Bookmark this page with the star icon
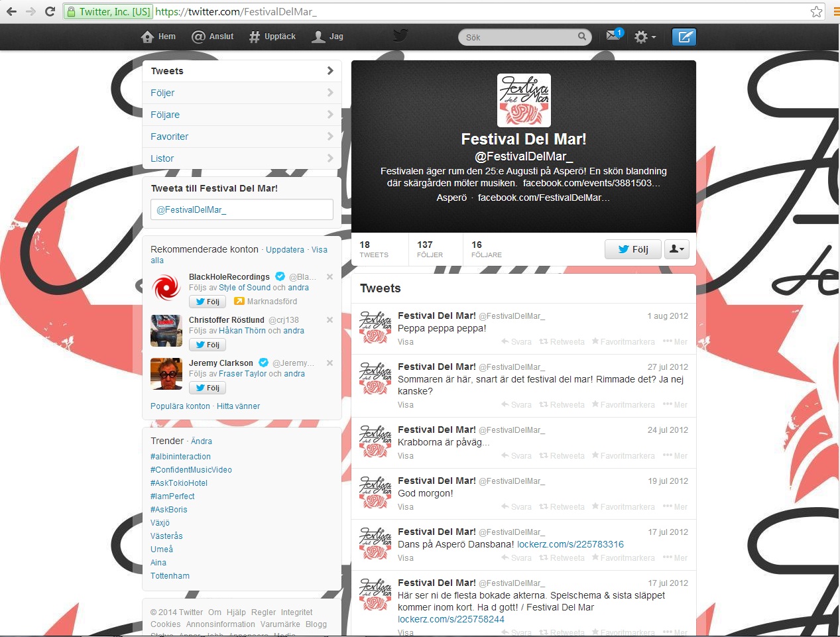This screenshot has width=840, height=637. 816,11
